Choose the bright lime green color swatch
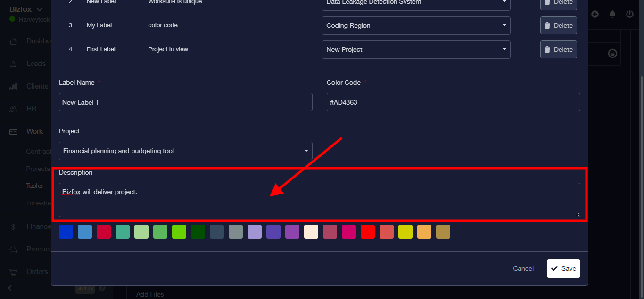The height and width of the screenshot is (299, 644). coord(179,232)
